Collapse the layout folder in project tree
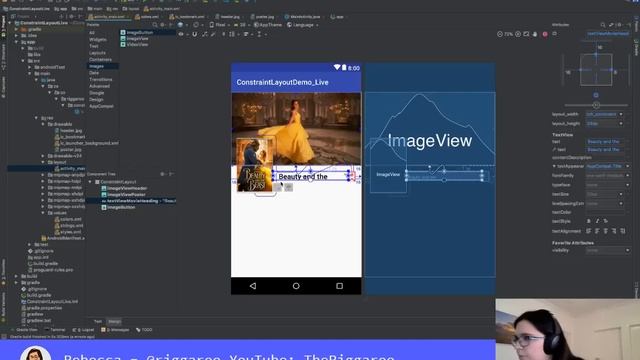640x360 pixels. click(43, 162)
